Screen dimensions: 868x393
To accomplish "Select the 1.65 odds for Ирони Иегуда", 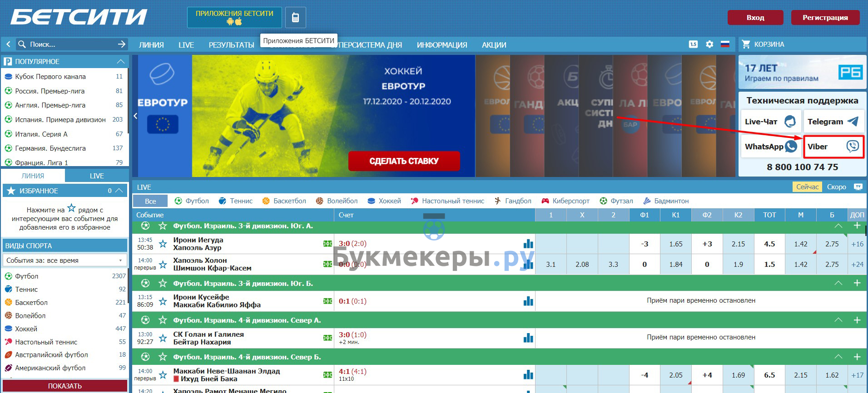I will [x=675, y=244].
